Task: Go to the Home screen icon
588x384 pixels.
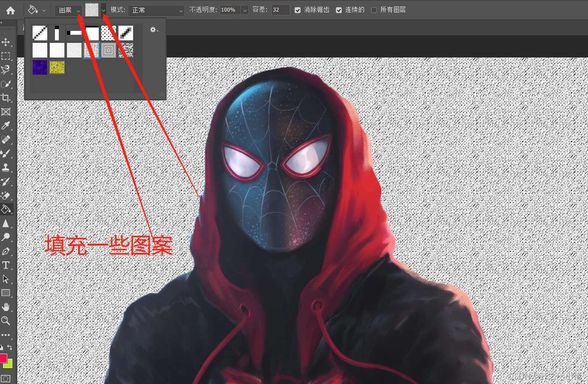Action: [x=10, y=10]
